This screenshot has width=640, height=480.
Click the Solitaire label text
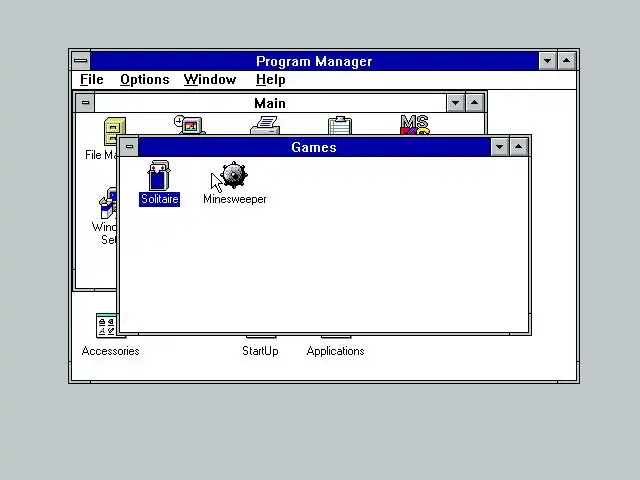click(x=159, y=199)
